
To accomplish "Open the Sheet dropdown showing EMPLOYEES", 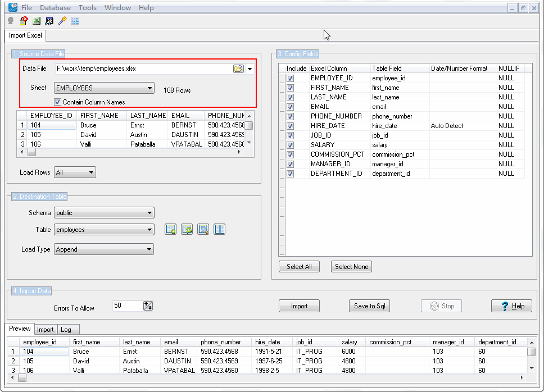I will tap(104, 88).
